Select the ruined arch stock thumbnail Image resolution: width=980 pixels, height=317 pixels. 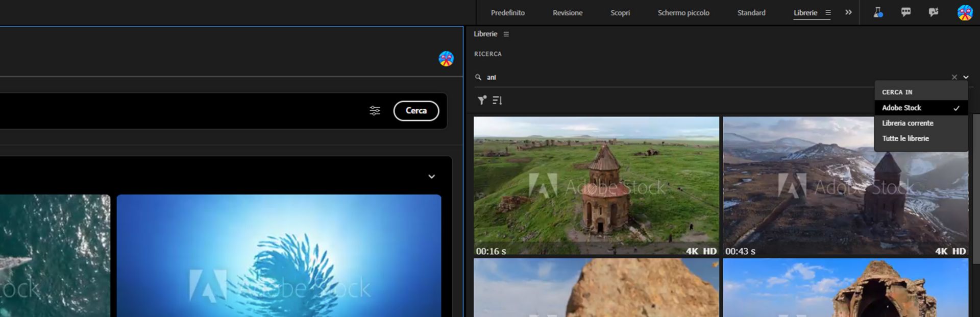click(845, 288)
